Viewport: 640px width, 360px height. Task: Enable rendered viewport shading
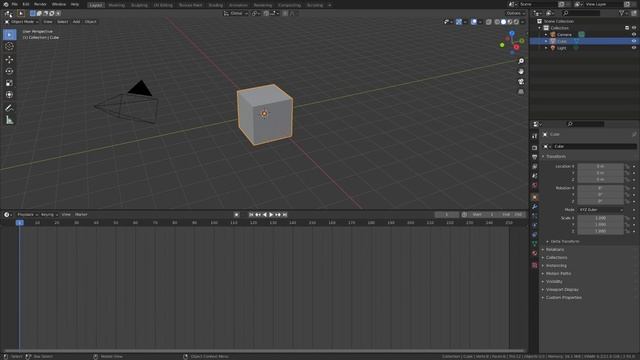(x=516, y=22)
